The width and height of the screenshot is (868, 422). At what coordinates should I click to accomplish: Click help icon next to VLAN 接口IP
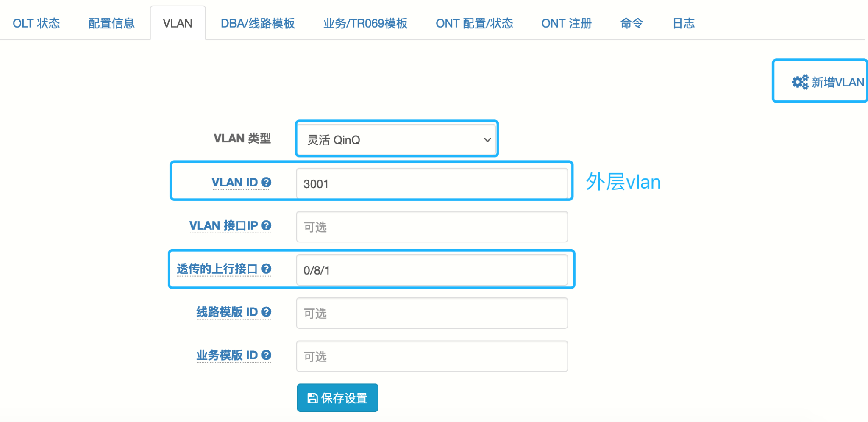point(266,225)
